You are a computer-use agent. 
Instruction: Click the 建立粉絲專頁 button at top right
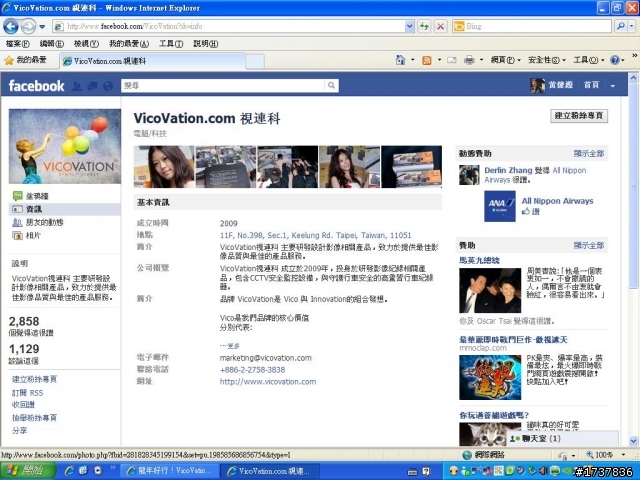point(579,116)
